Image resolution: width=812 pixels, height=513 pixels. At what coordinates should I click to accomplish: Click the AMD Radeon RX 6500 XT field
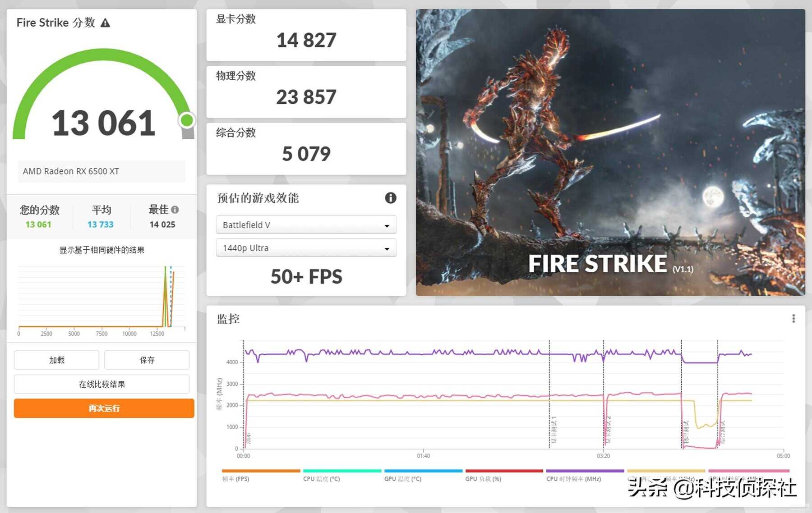(101, 171)
